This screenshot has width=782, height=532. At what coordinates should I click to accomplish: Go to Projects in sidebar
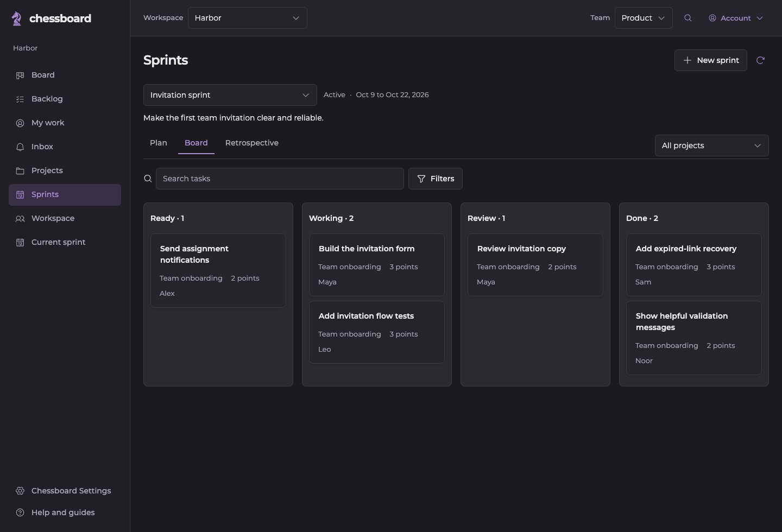click(65, 171)
